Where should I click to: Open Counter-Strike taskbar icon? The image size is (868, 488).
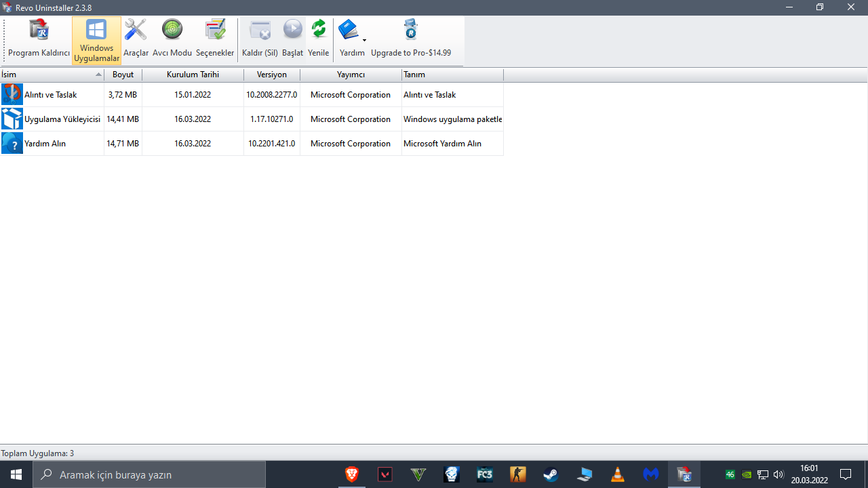point(518,474)
